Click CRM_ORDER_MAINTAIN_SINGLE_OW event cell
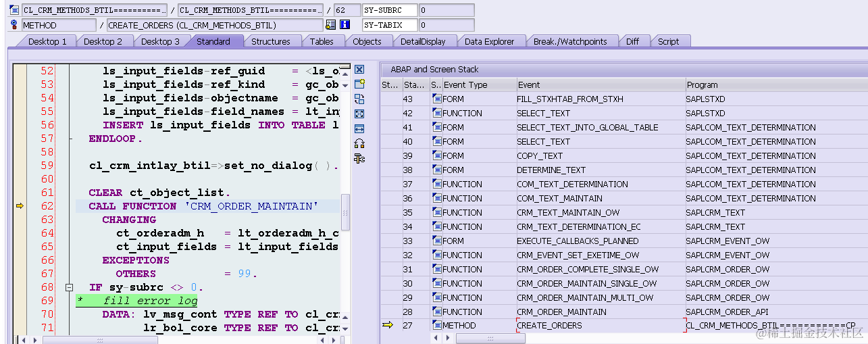Screen dimensions: 868x344 click(600, 283)
